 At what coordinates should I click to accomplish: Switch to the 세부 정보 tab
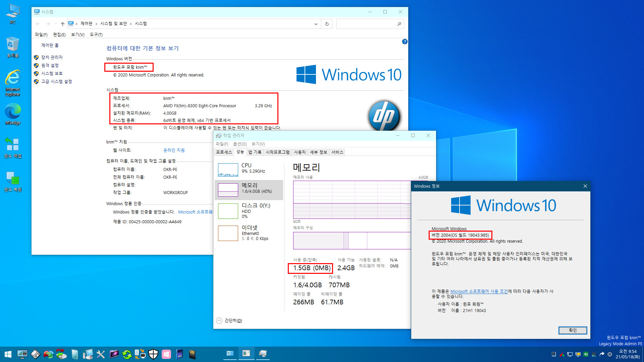(318, 152)
